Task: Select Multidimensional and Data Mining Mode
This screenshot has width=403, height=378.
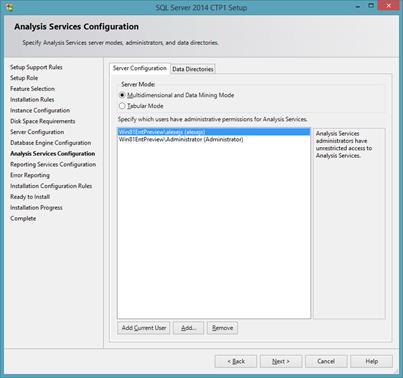Action: point(122,95)
